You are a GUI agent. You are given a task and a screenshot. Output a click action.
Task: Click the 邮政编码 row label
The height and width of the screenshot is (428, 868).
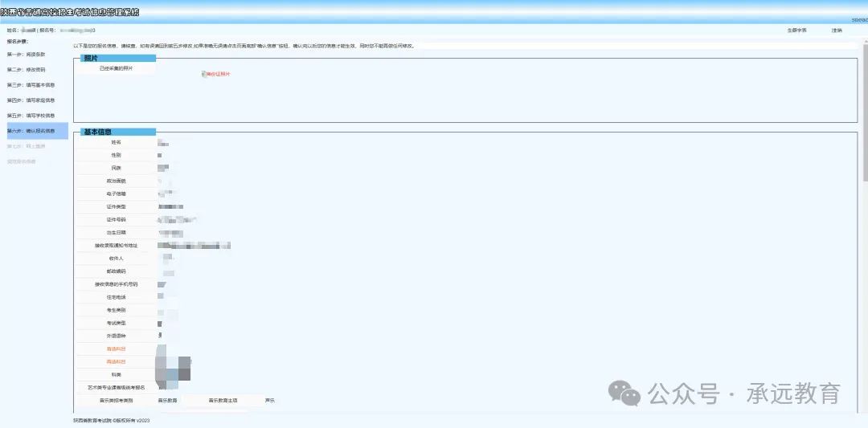(x=116, y=271)
